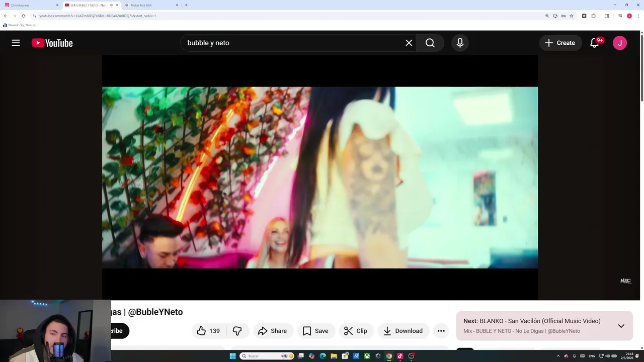Install the app from the address bar icon
Image resolution: width=644 pixels, height=362 pixels.
tap(555, 16)
